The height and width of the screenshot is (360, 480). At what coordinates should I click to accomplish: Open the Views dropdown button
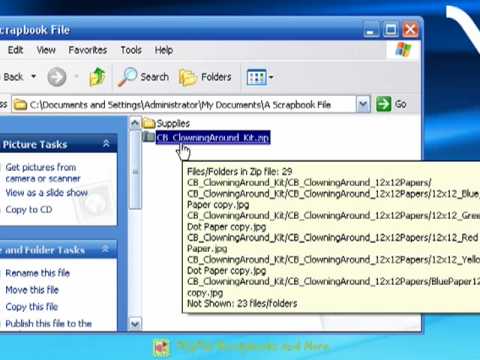click(260, 77)
